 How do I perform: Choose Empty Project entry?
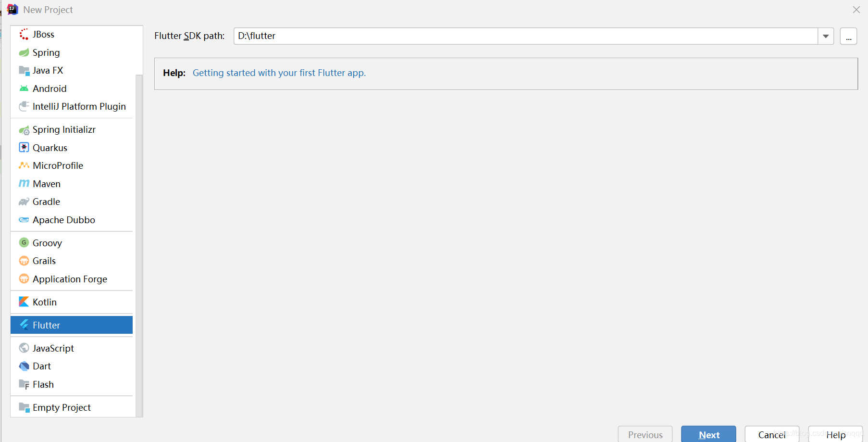point(72,407)
